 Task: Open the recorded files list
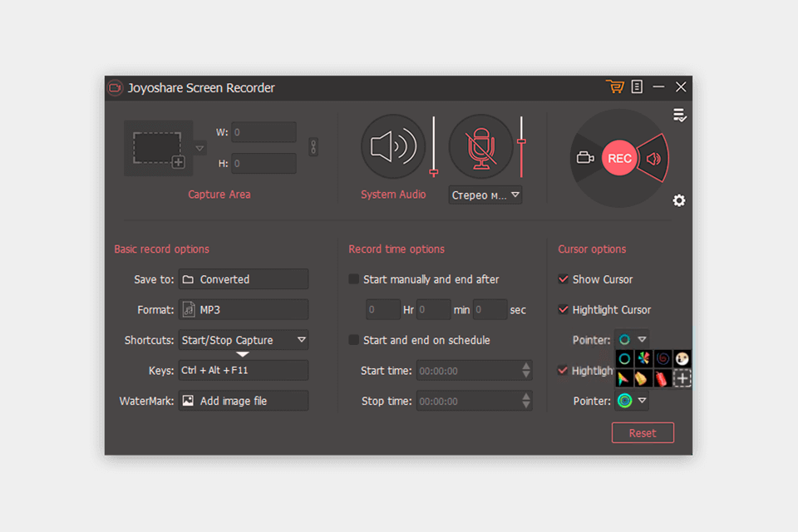(x=637, y=86)
